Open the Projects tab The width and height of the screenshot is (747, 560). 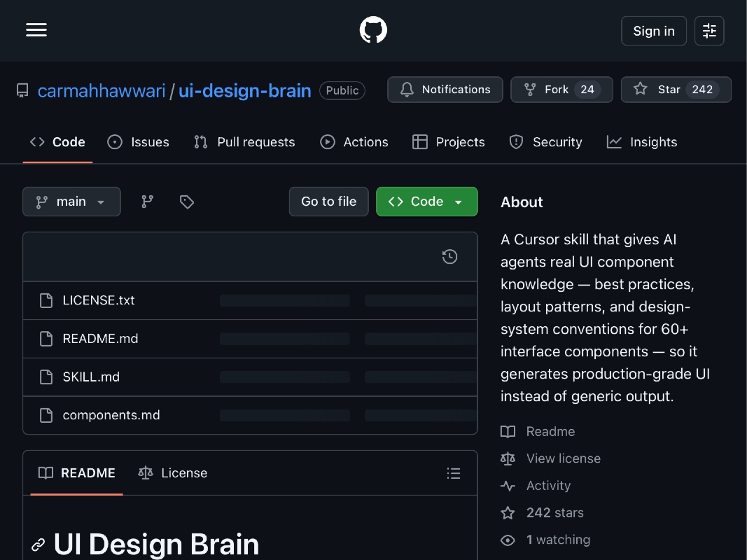click(x=448, y=142)
